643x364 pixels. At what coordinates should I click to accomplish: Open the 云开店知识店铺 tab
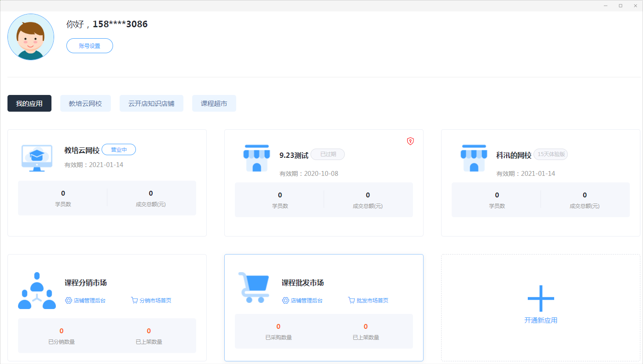coord(151,103)
